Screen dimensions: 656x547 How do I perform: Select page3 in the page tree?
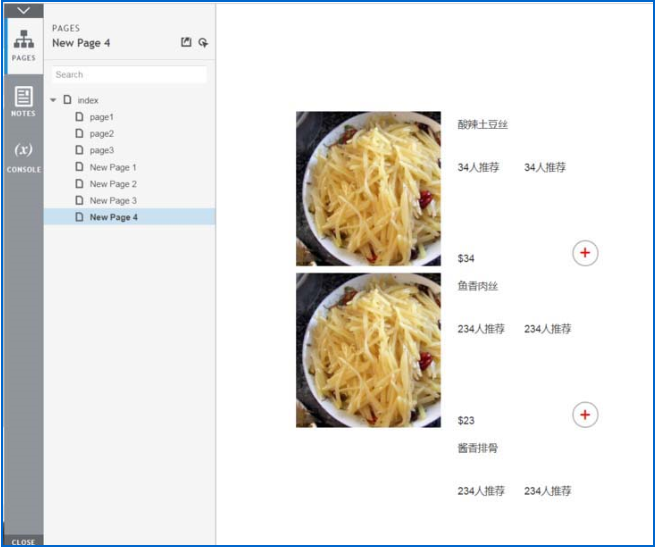pos(101,150)
